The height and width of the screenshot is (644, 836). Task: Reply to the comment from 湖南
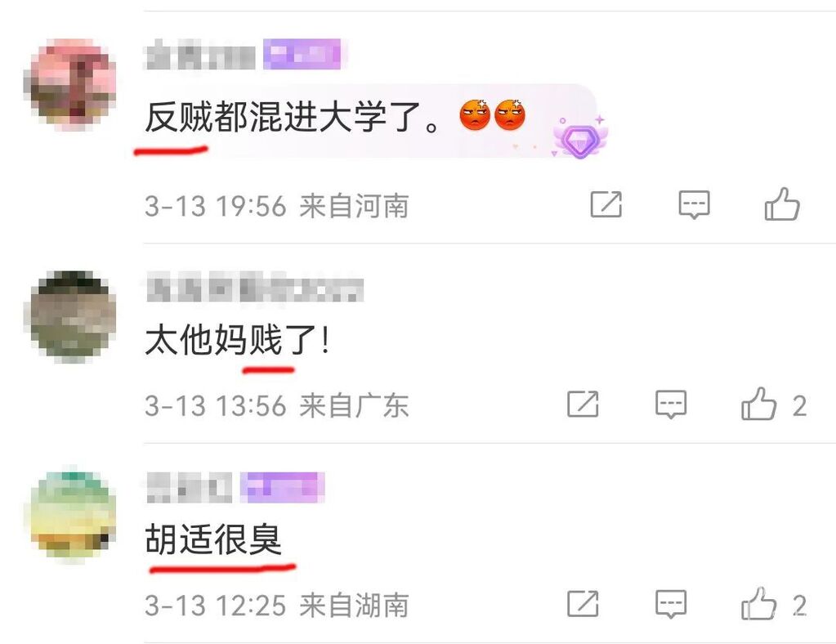[670, 604]
